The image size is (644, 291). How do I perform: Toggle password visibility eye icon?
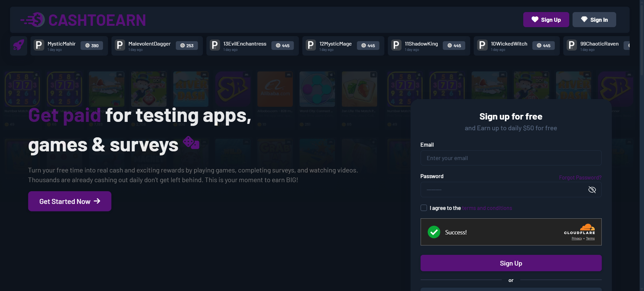[x=592, y=190]
